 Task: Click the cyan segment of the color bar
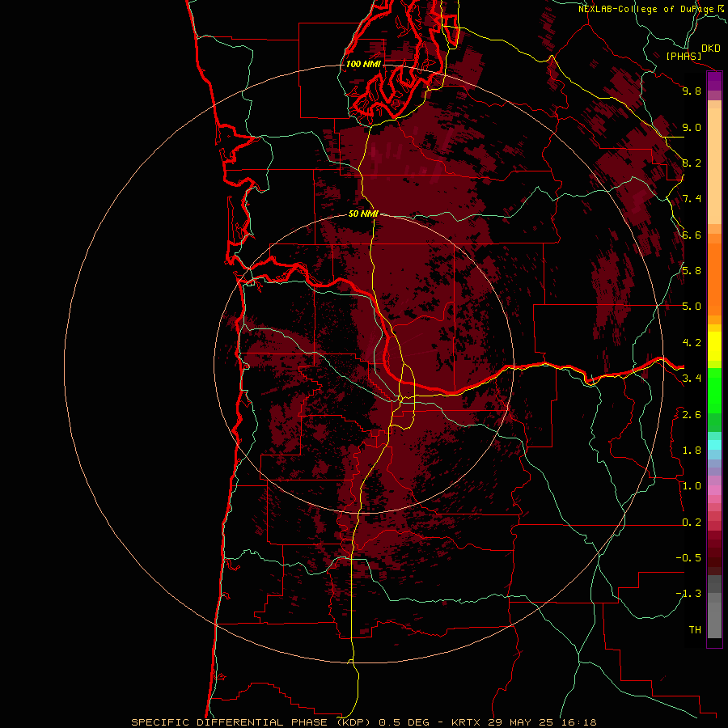714,445
